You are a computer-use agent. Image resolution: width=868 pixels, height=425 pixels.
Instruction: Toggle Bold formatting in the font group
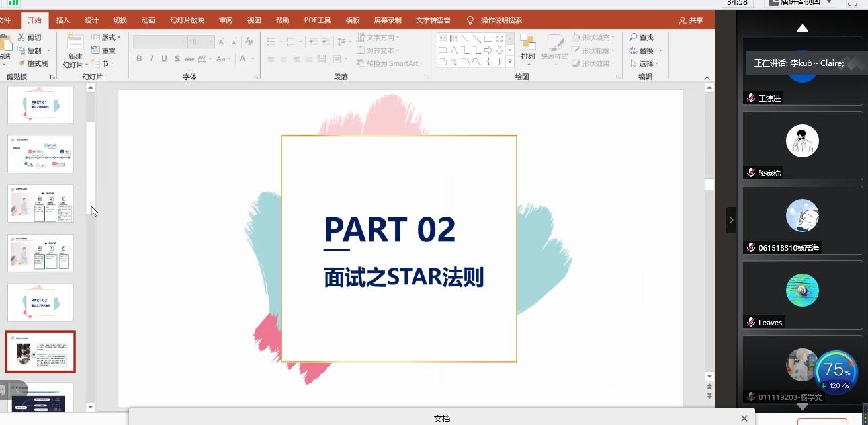point(139,59)
